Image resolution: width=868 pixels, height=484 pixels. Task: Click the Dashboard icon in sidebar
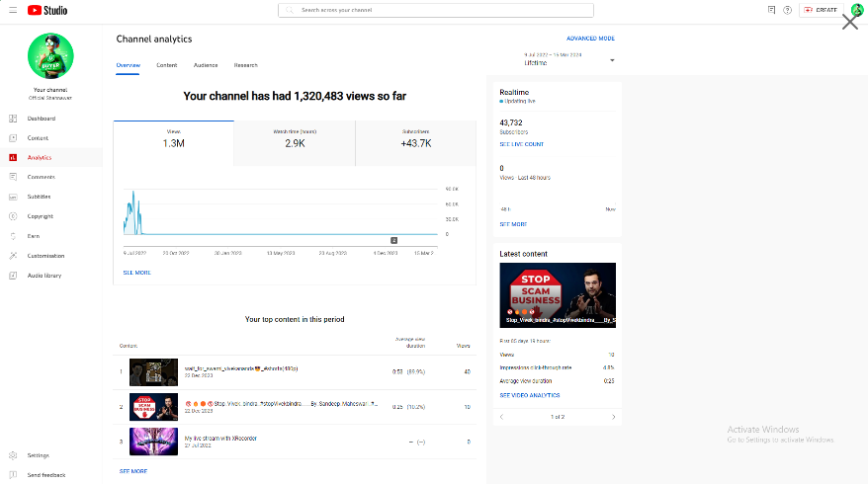tap(13, 119)
